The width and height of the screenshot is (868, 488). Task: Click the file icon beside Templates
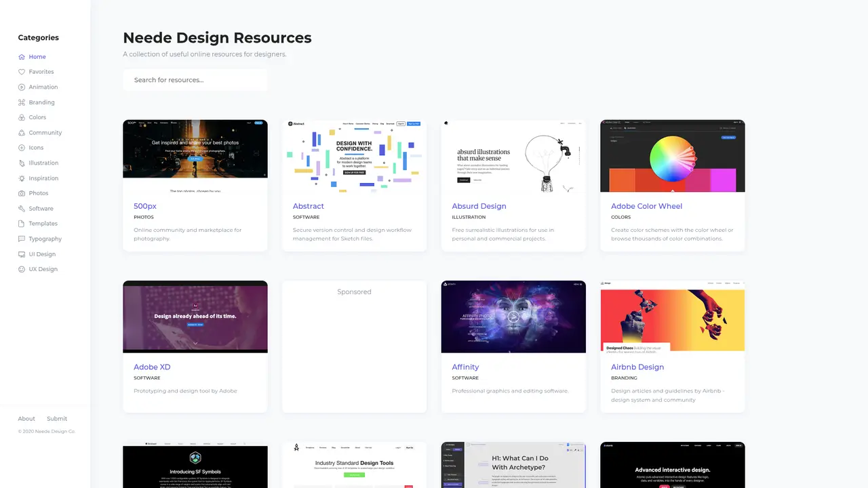(x=22, y=224)
